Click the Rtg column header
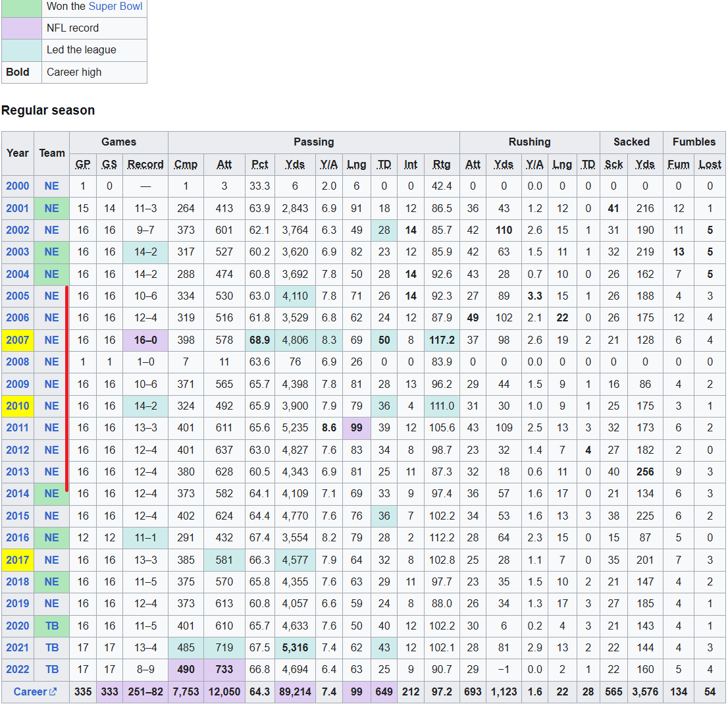728x704 pixels. pos(442,165)
